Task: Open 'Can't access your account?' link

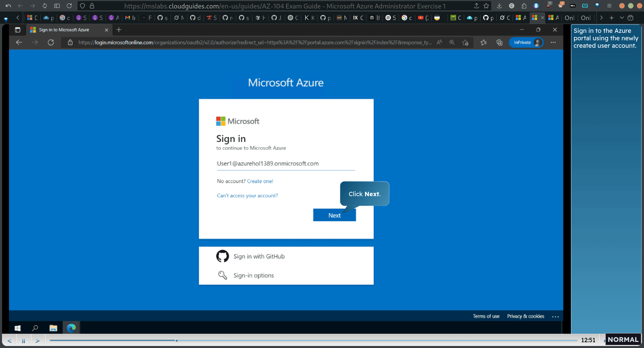Action: (247, 196)
